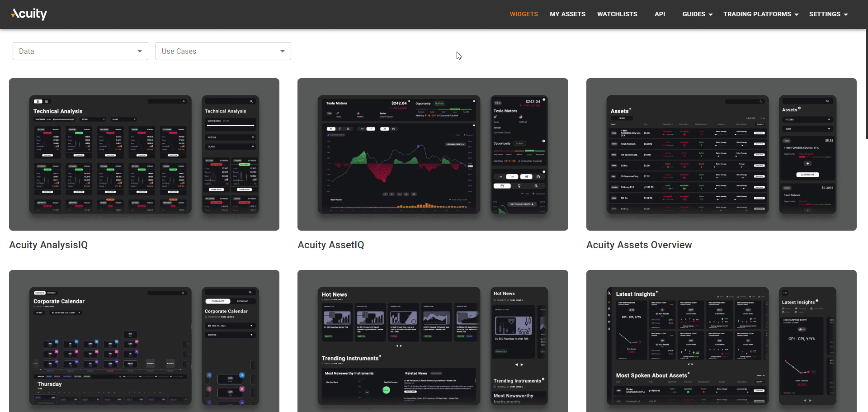Open the Acuity AnalysisIQ widget thumbnail

coord(144,154)
